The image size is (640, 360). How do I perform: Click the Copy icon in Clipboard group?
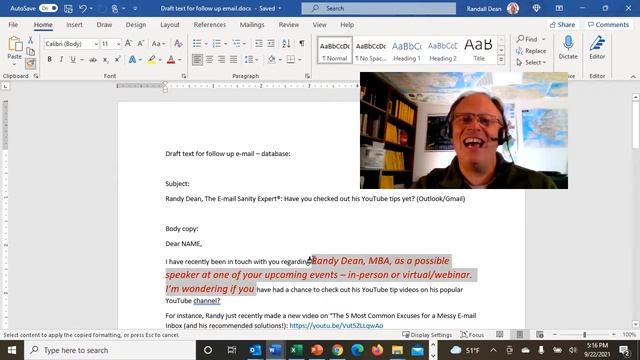(30, 51)
